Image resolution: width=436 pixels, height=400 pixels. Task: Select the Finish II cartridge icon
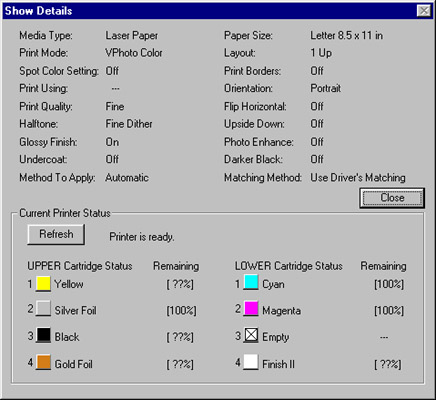pyautogui.click(x=251, y=362)
